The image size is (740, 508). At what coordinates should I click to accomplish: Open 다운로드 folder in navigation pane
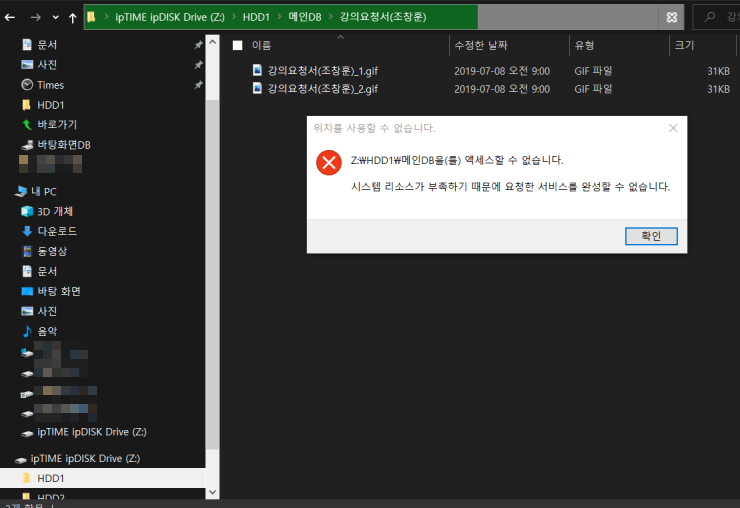point(57,231)
